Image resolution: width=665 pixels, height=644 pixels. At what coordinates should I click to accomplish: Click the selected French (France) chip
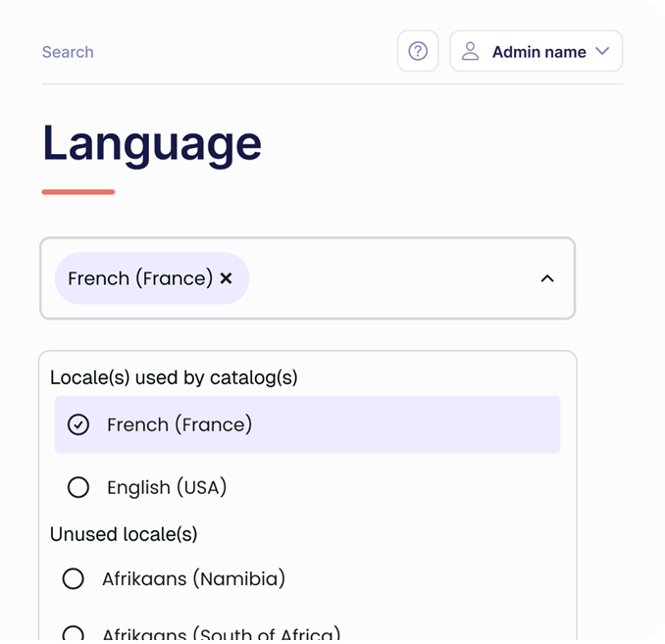(139, 278)
